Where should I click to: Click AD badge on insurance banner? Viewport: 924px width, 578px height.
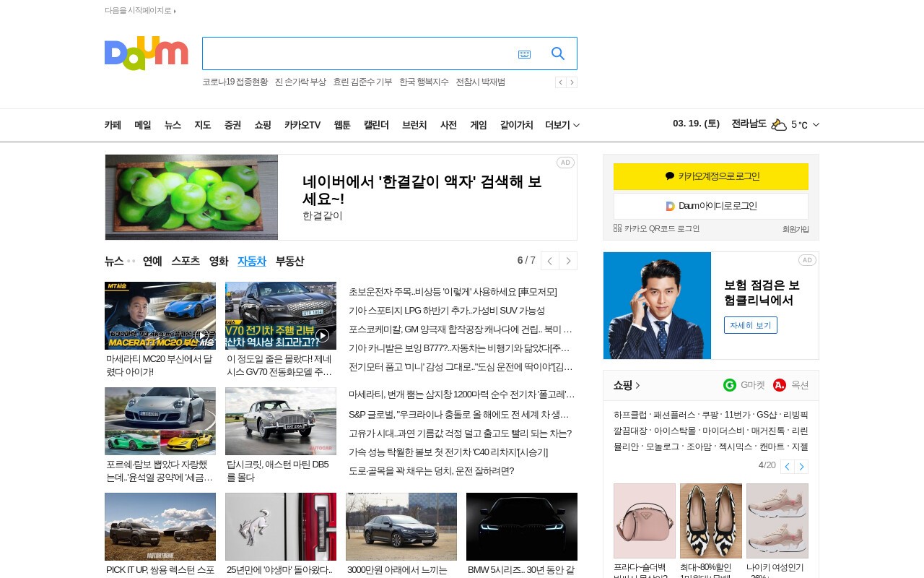(x=807, y=260)
